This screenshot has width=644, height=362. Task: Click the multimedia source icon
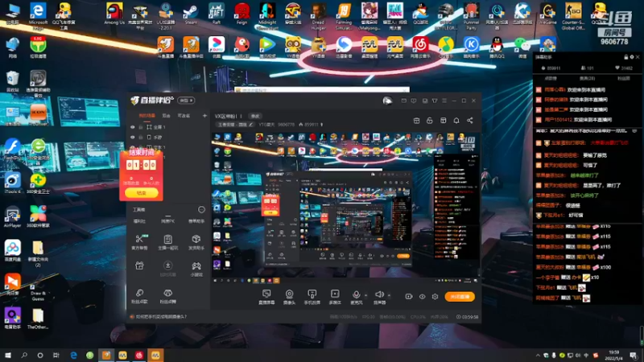335,296
